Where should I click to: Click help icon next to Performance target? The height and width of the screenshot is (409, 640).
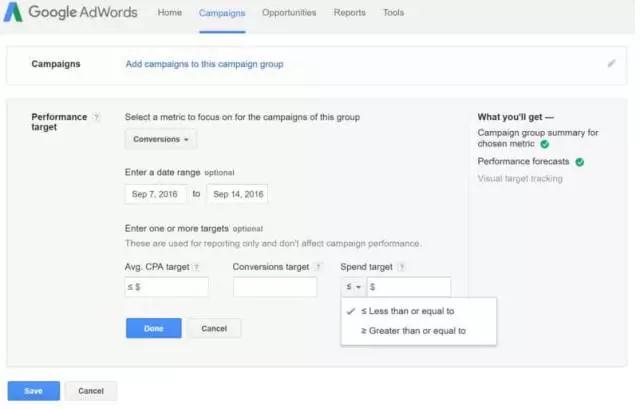(x=97, y=117)
